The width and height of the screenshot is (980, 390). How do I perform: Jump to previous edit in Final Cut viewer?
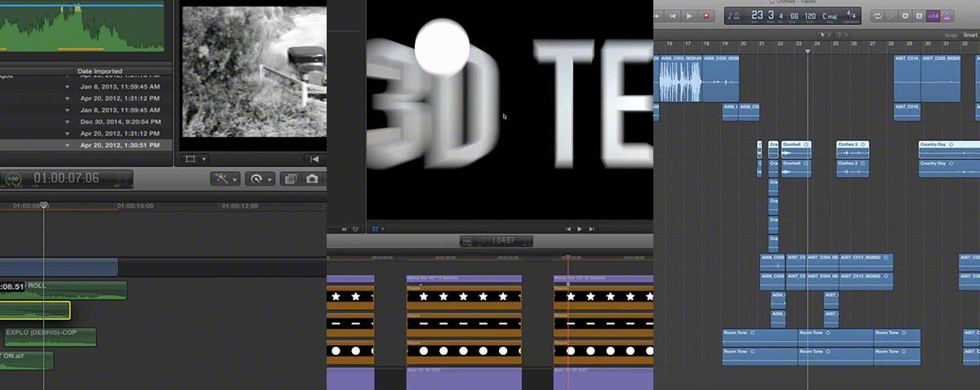click(314, 159)
